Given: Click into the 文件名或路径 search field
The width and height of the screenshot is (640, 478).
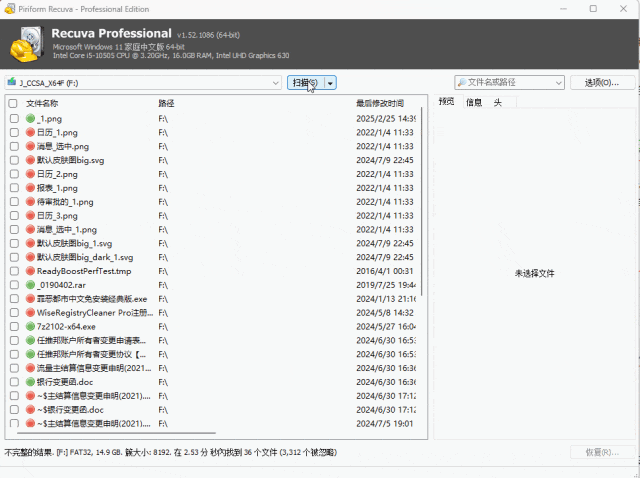Looking at the screenshot, I should pyautogui.click(x=509, y=82).
